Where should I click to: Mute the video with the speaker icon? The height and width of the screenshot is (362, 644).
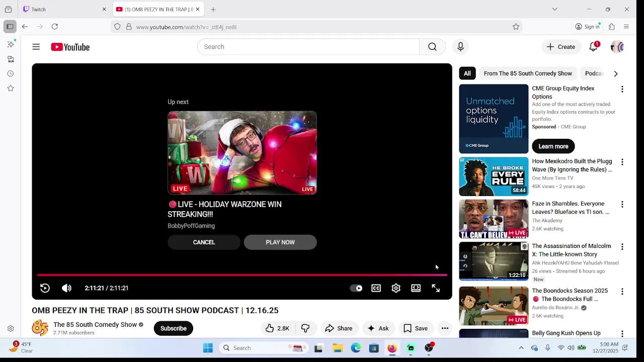pyautogui.click(x=66, y=288)
